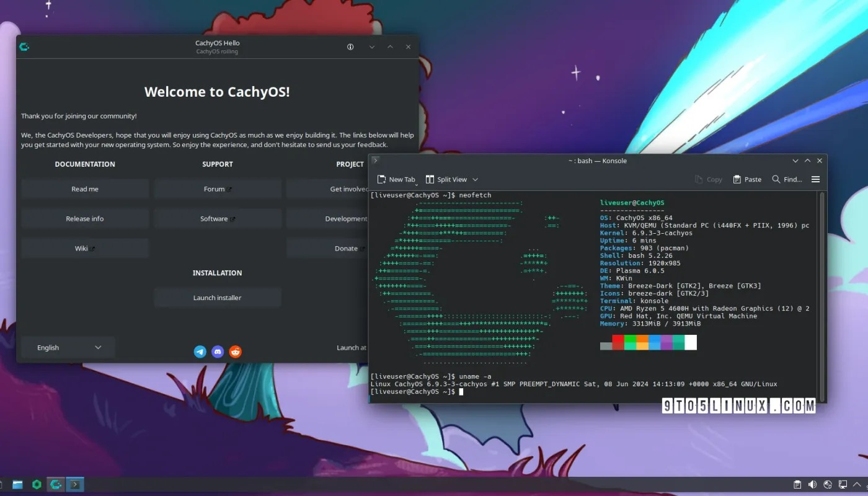
Task: Open the clipboard tray icon
Action: coord(798,484)
